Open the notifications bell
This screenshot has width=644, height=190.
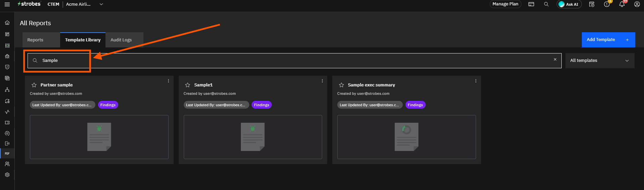(x=622, y=4)
